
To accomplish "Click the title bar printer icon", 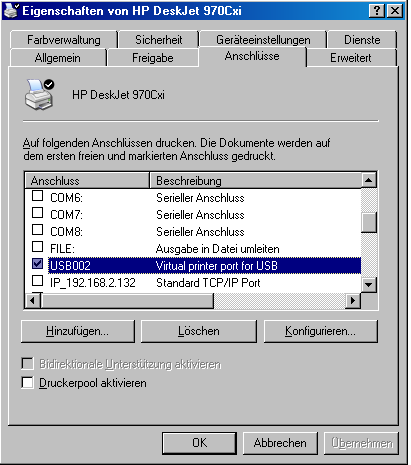I will pos(12,10).
